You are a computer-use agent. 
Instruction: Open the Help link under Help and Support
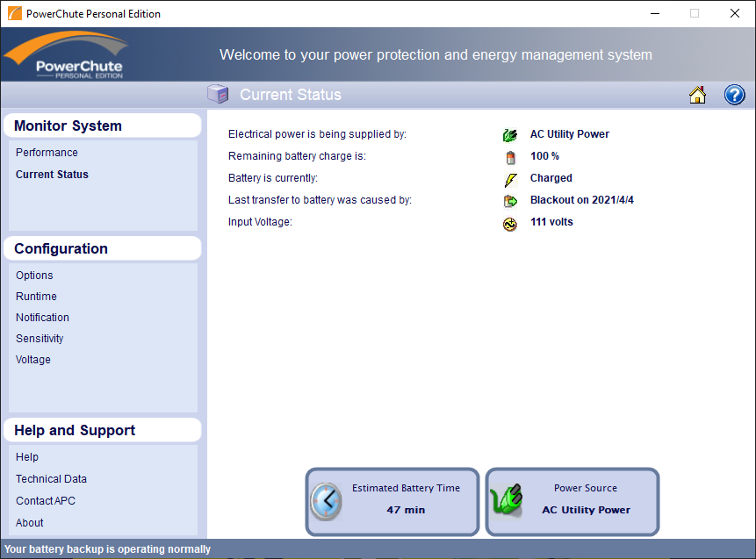[x=27, y=457]
